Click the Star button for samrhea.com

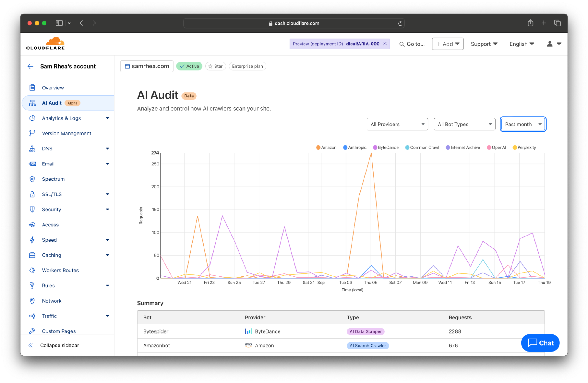[216, 66]
